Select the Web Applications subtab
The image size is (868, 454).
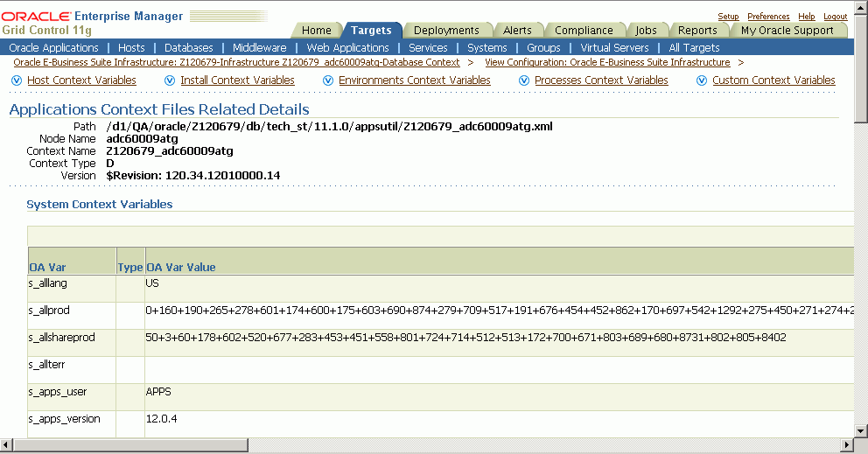click(347, 47)
